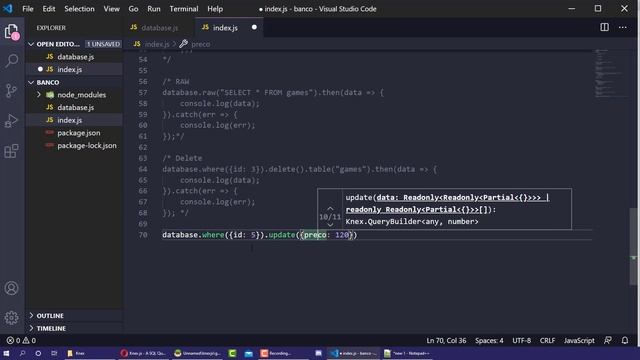Click index.js in the breadcrumb
Screen dimensions: 640x360
(x=157, y=44)
